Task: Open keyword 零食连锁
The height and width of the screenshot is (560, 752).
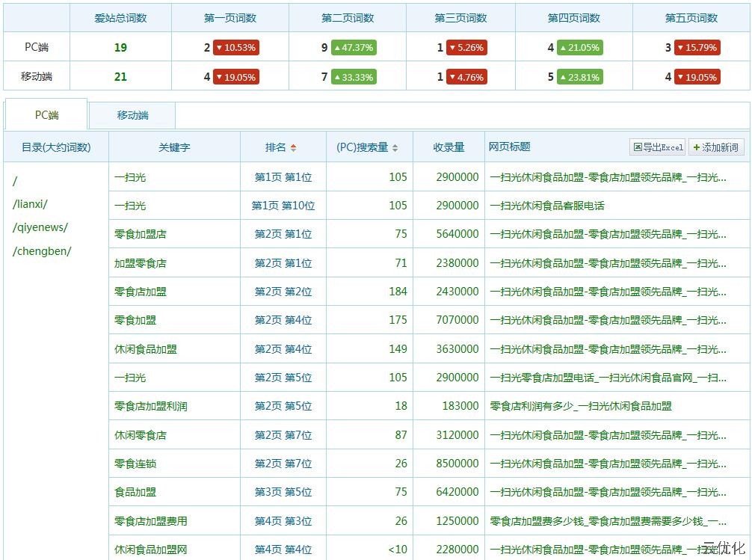Action: coord(135,464)
